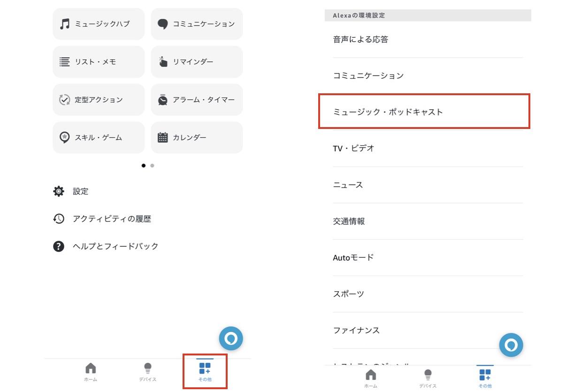Image resolution: width=566 pixels, height=392 pixels.
Task: Switch to second page dot indicator
Action: tap(152, 166)
